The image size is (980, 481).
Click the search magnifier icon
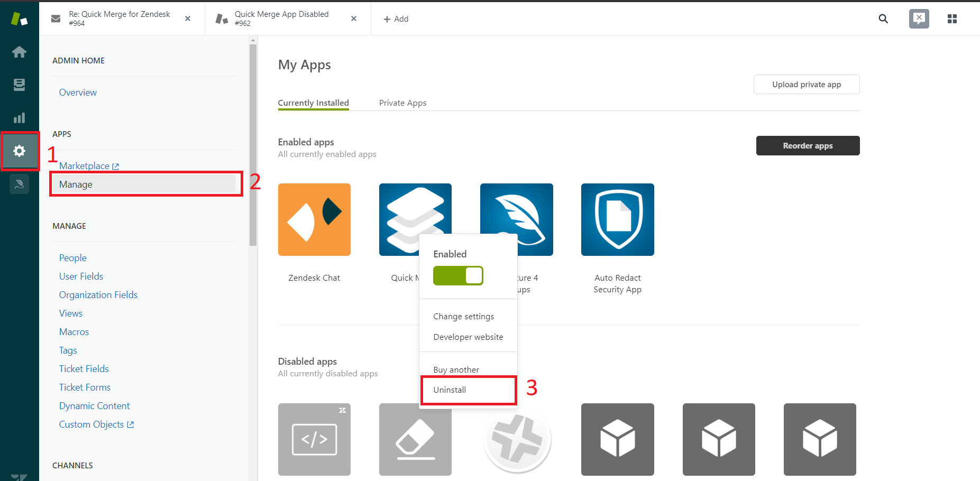[883, 19]
